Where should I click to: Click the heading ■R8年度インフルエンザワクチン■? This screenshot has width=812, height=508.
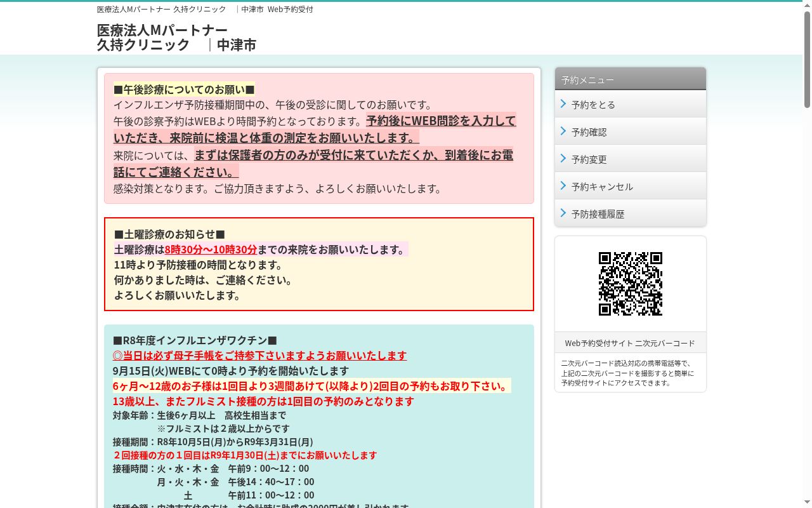tap(195, 340)
